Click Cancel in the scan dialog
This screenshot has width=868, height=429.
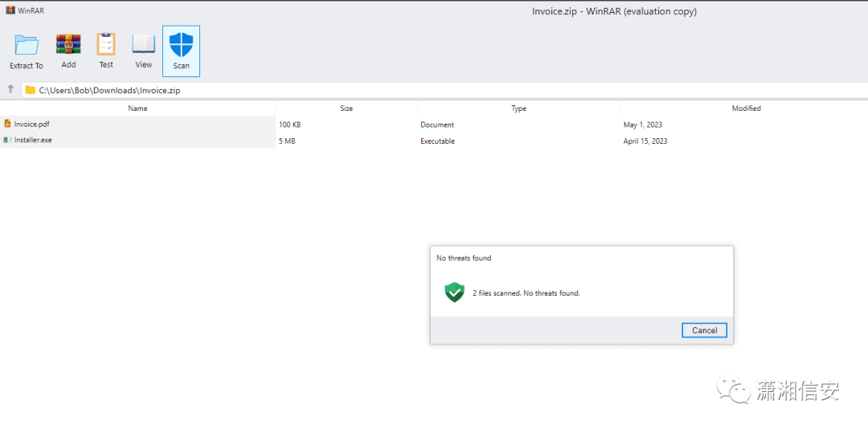click(x=705, y=330)
